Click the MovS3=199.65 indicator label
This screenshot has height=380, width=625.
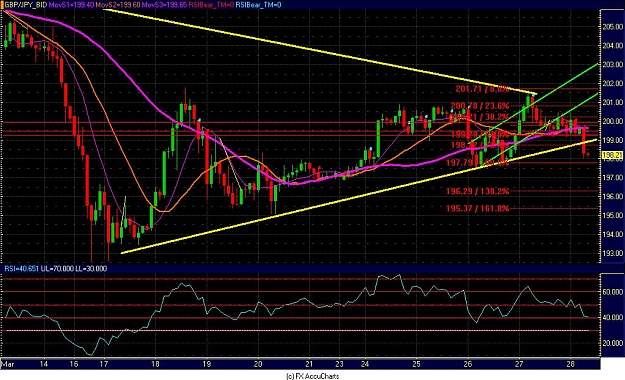point(164,5)
